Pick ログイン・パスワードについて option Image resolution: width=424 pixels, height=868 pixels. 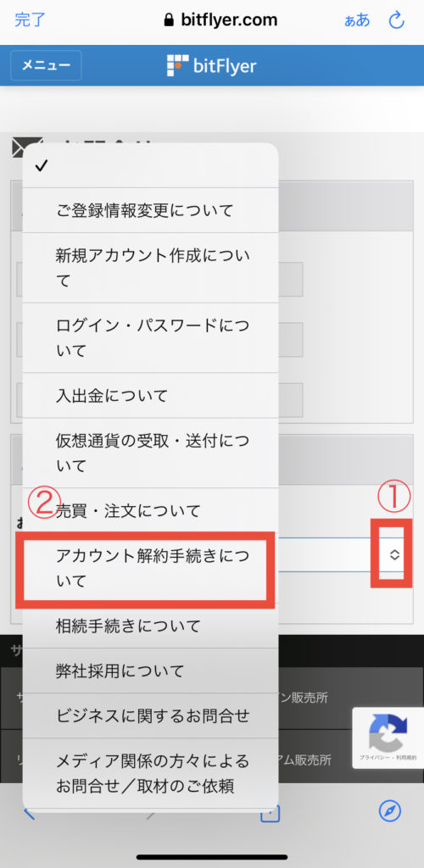(151, 337)
